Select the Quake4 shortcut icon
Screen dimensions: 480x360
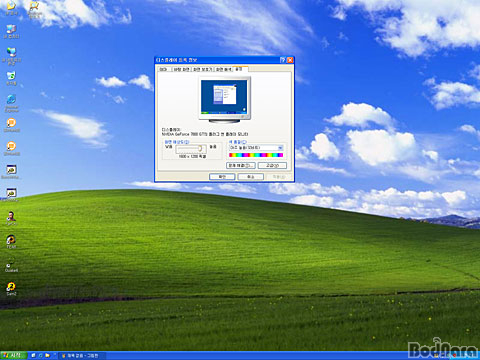pyautogui.click(x=11, y=266)
